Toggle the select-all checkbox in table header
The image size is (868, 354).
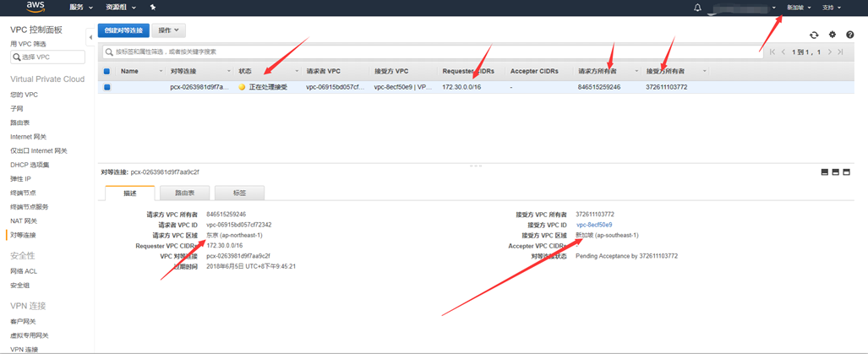click(106, 72)
